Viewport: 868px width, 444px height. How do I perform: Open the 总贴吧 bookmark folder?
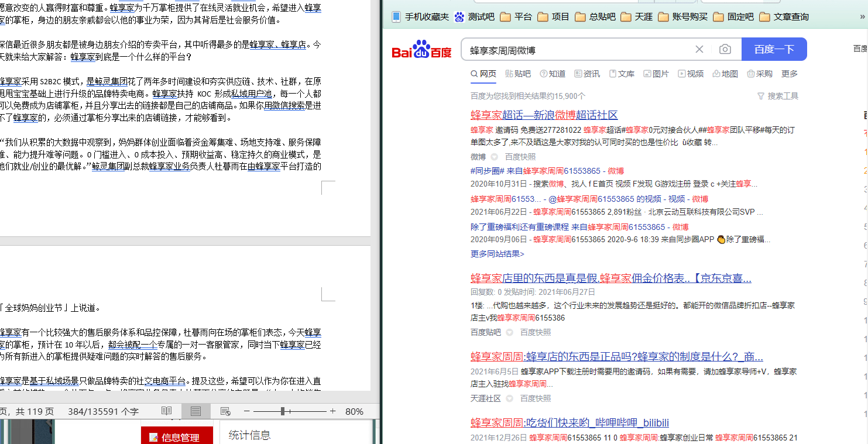(595, 16)
